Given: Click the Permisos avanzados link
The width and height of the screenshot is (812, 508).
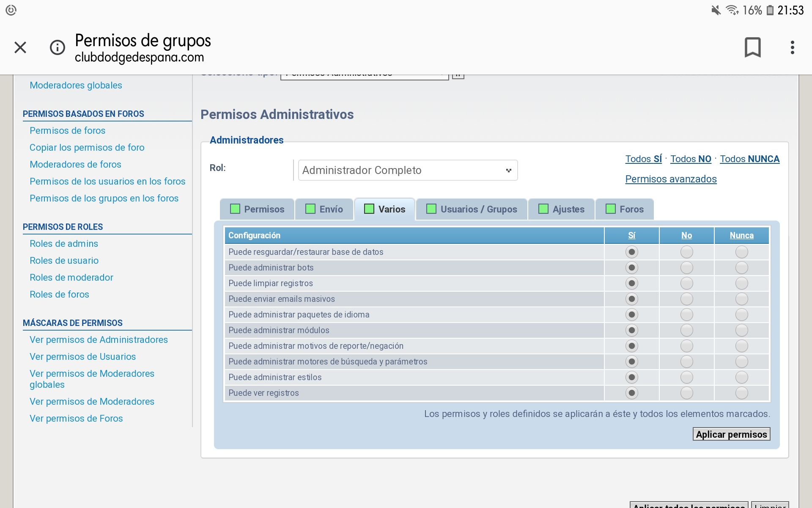Looking at the screenshot, I should (x=671, y=179).
